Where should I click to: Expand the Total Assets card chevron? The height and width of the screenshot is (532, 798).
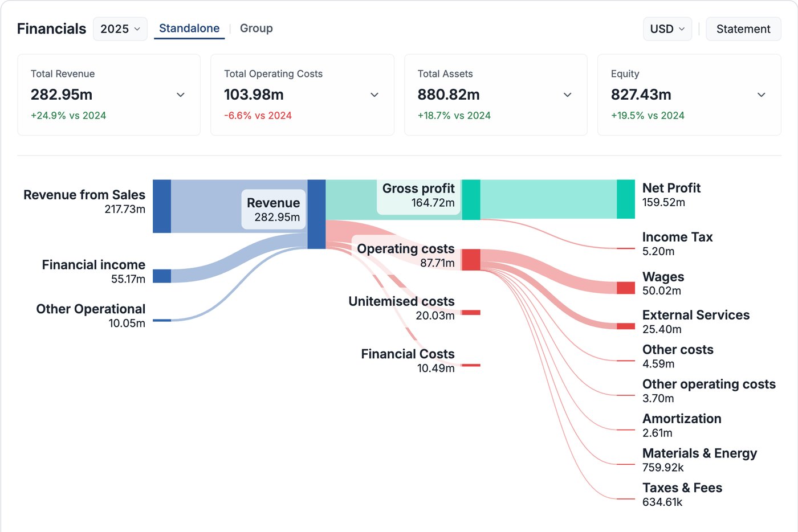[568, 95]
